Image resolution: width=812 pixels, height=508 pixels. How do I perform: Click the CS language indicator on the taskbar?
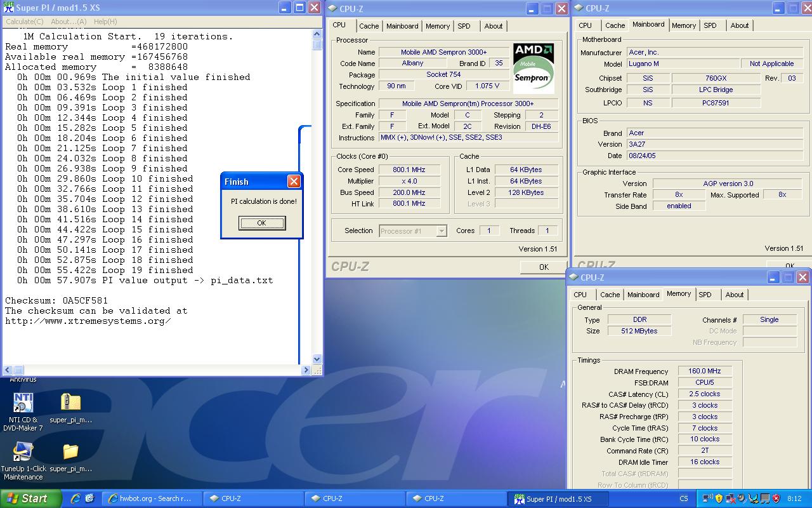[x=684, y=498]
